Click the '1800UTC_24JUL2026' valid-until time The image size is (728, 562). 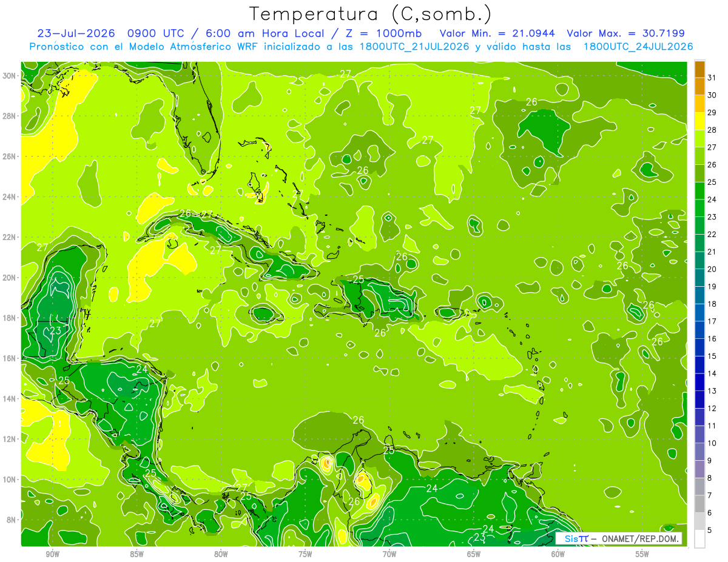coord(638,47)
